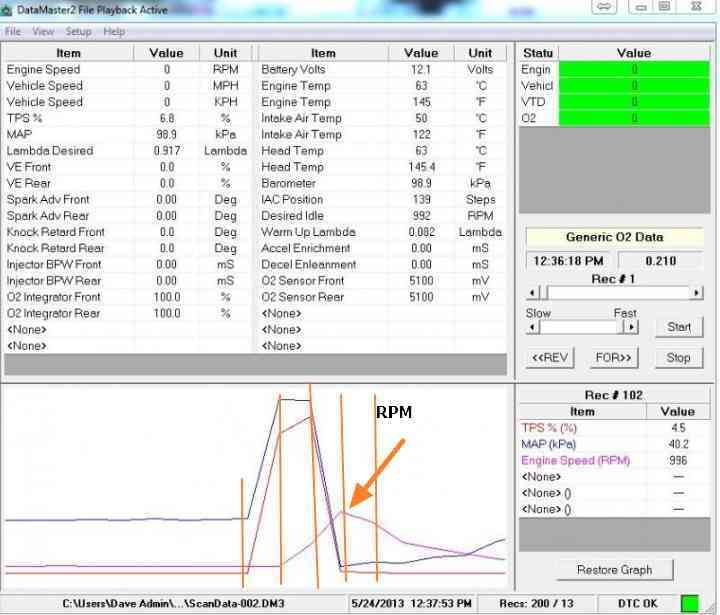Click the ScanData-002.DM3 file path in status bar
Image resolution: width=720 pixels, height=615 pixels.
(174, 604)
